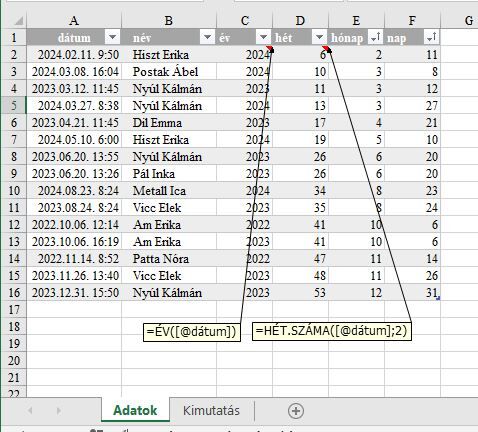Screen dimensions: 478x432
Task: Select row 5 header
Action: [14, 105]
